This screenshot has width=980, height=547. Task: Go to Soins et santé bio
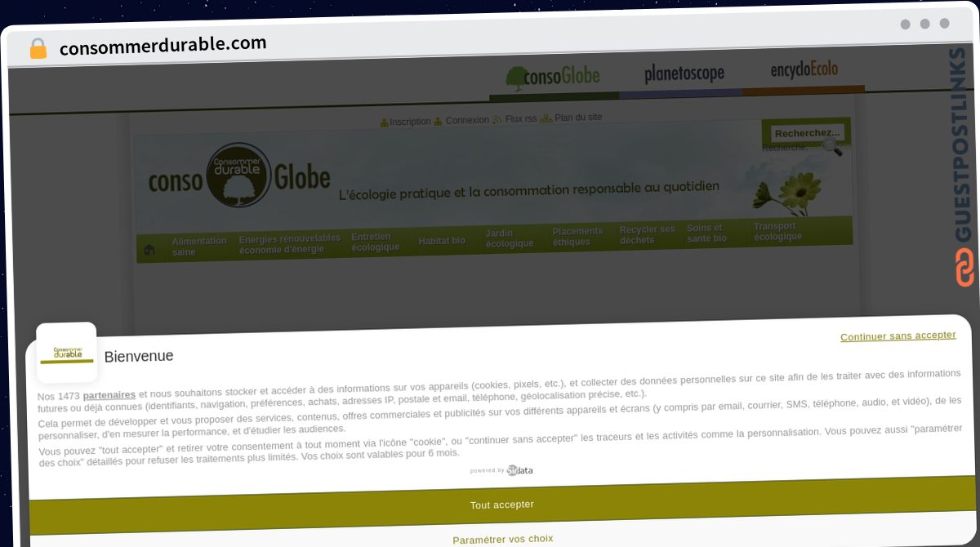(x=706, y=233)
